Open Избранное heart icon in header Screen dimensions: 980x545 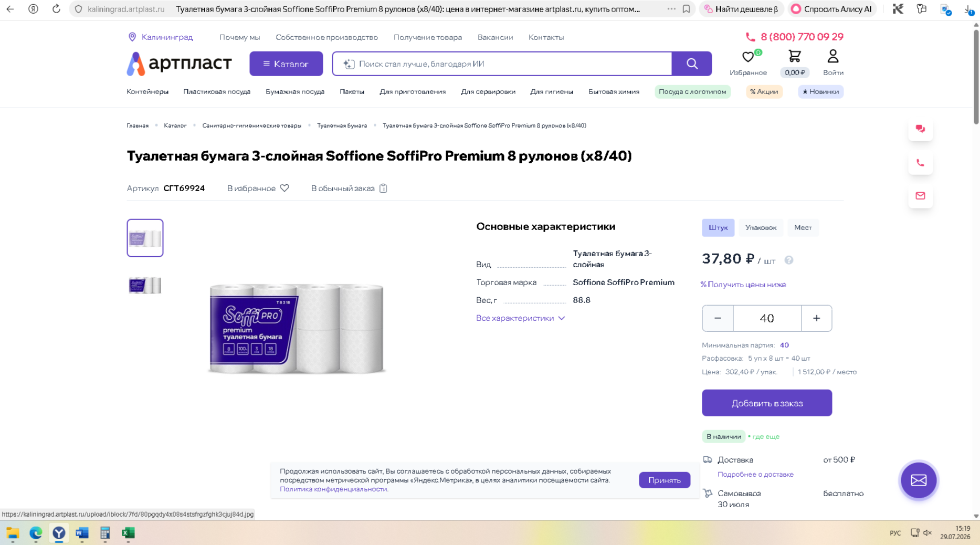tap(748, 57)
